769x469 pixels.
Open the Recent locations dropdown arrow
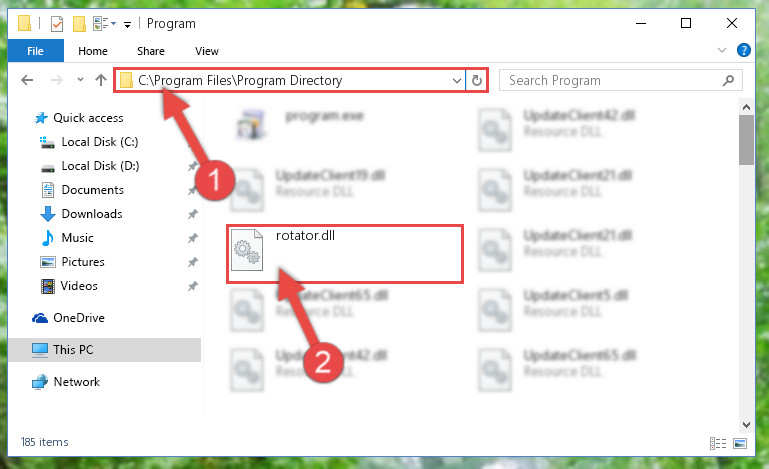[80, 79]
